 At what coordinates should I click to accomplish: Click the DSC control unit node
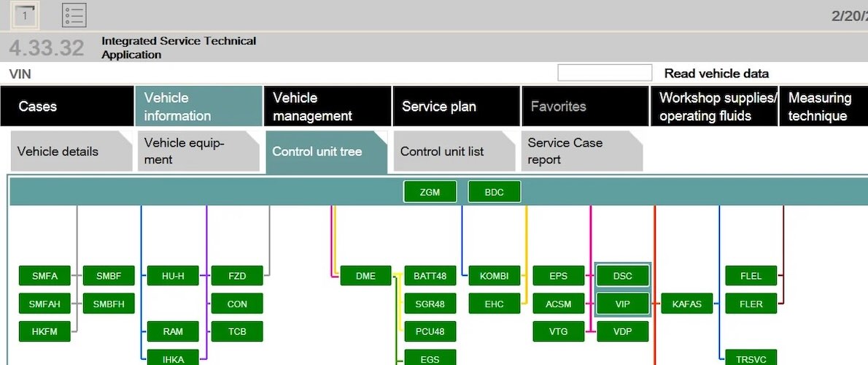click(x=622, y=276)
